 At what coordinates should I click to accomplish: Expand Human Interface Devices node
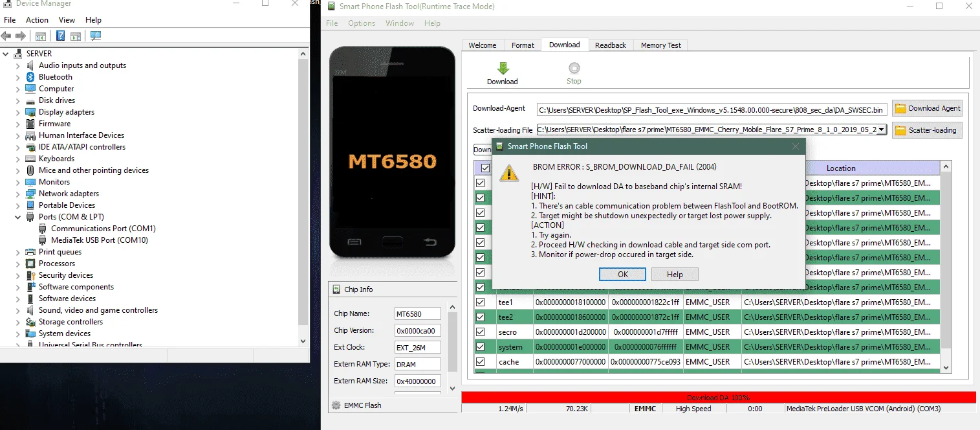click(x=18, y=135)
